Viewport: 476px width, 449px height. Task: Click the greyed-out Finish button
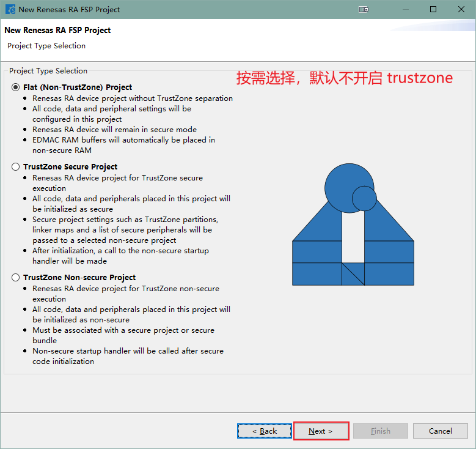pyautogui.click(x=380, y=431)
